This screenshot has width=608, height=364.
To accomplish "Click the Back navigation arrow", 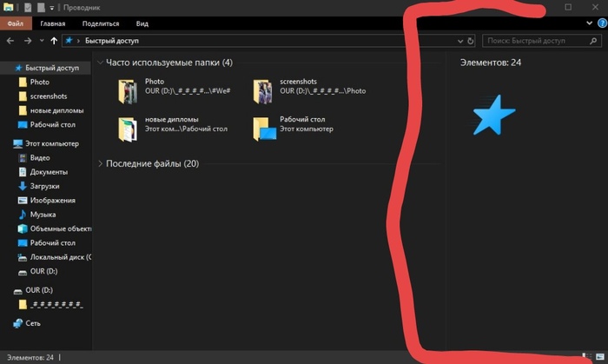I will click(10, 41).
